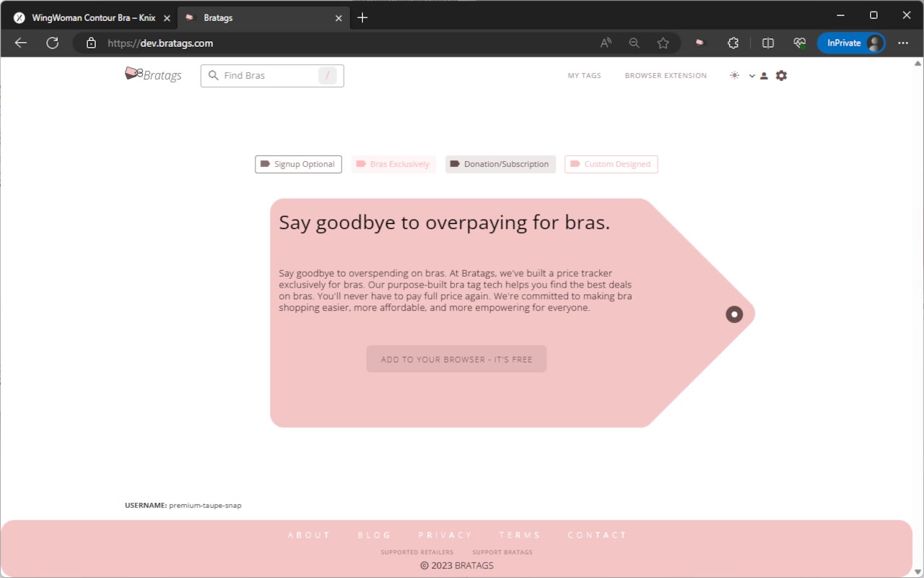The image size is (924, 578).
Task: Open the browser Extensions puzzle icon
Action: pos(733,43)
